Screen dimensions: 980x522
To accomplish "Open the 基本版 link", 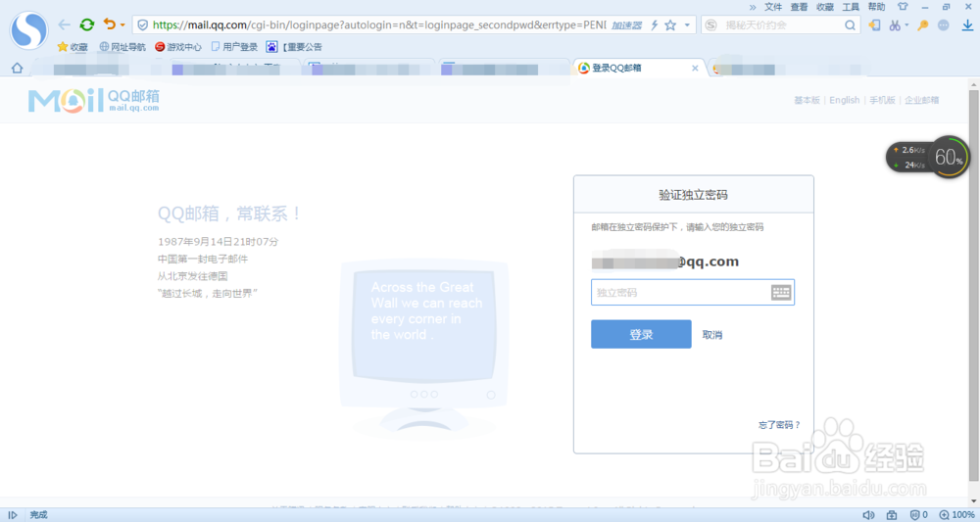I will tap(807, 100).
